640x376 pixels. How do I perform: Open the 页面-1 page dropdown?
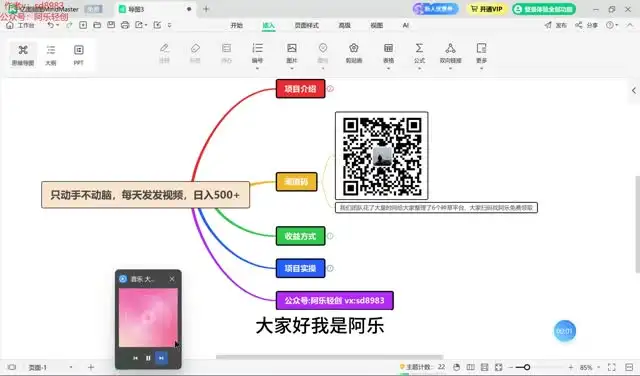tap(71, 367)
